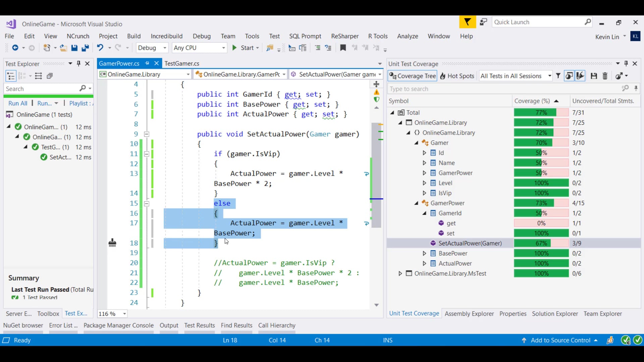Pin the Test Explorer window

coord(78,63)
